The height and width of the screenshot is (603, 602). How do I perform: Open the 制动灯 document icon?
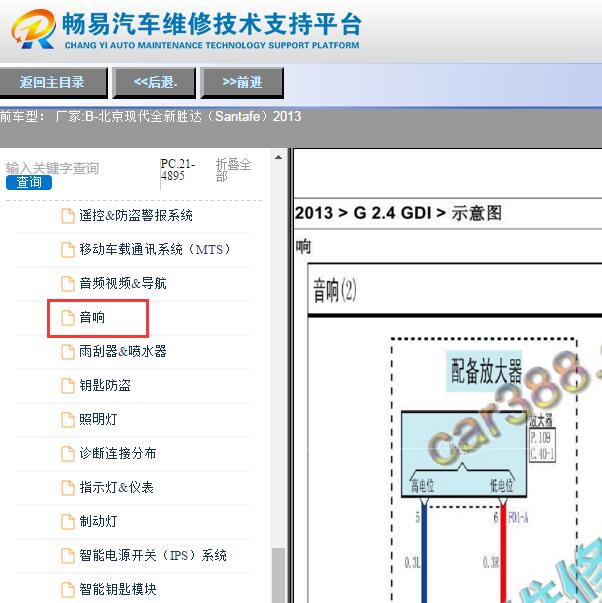68,521
